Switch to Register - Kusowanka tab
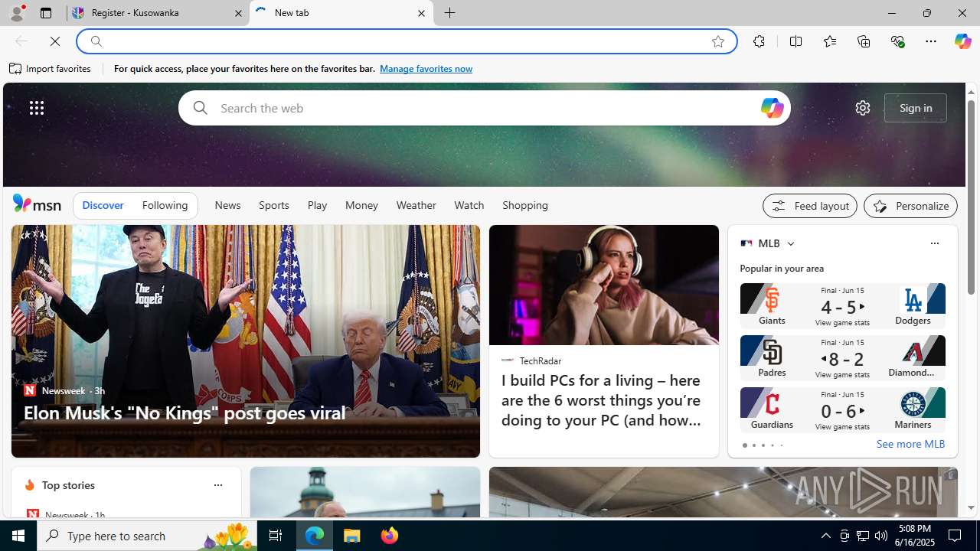Image resolution: width=980 pixels, height=551 pixels. point(157,13)
